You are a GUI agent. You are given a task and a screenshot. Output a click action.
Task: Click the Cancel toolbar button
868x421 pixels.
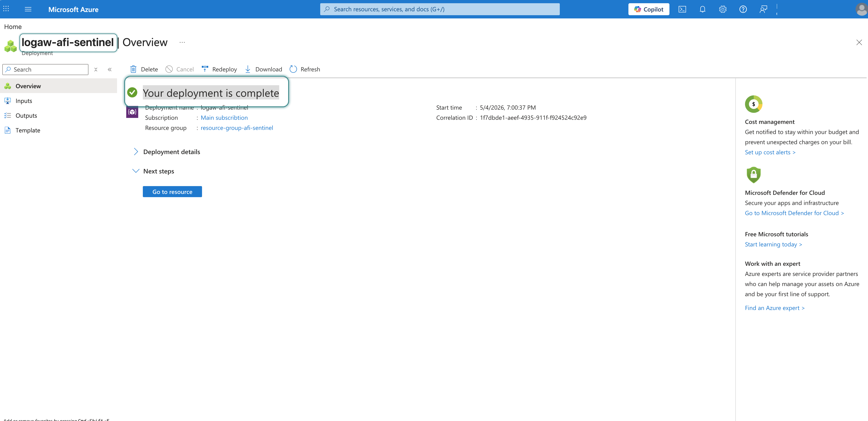click(180, 69)
